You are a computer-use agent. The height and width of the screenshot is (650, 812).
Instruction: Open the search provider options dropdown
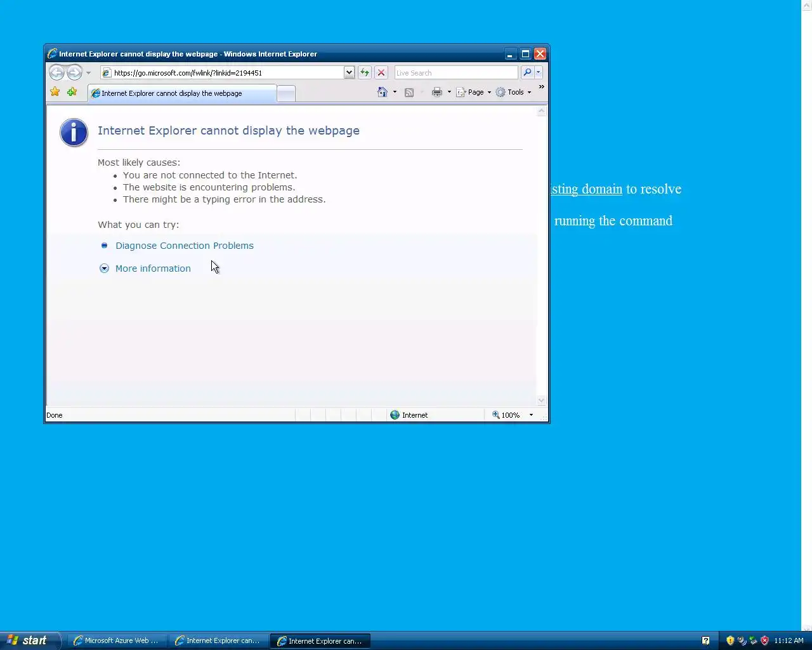tap(539, 73)
